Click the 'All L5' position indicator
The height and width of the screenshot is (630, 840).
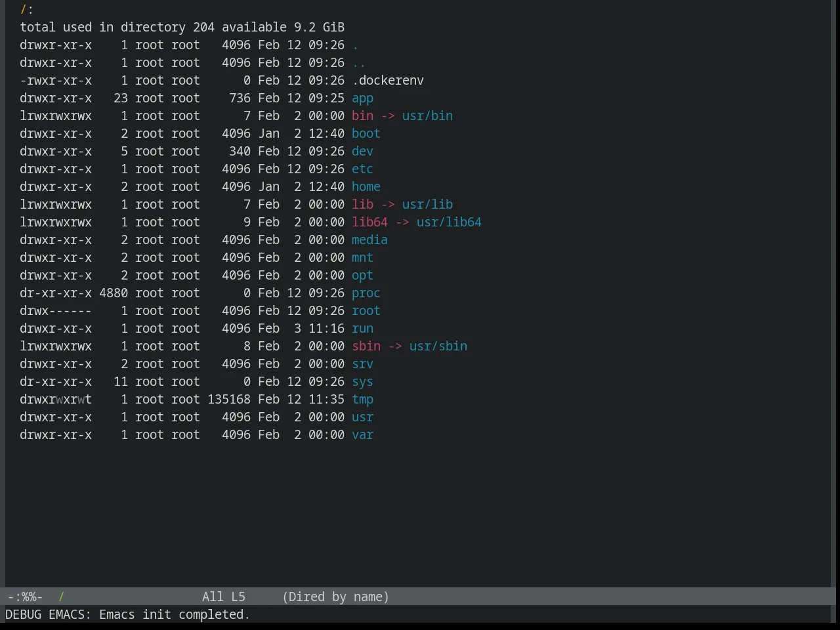[224, 597]
